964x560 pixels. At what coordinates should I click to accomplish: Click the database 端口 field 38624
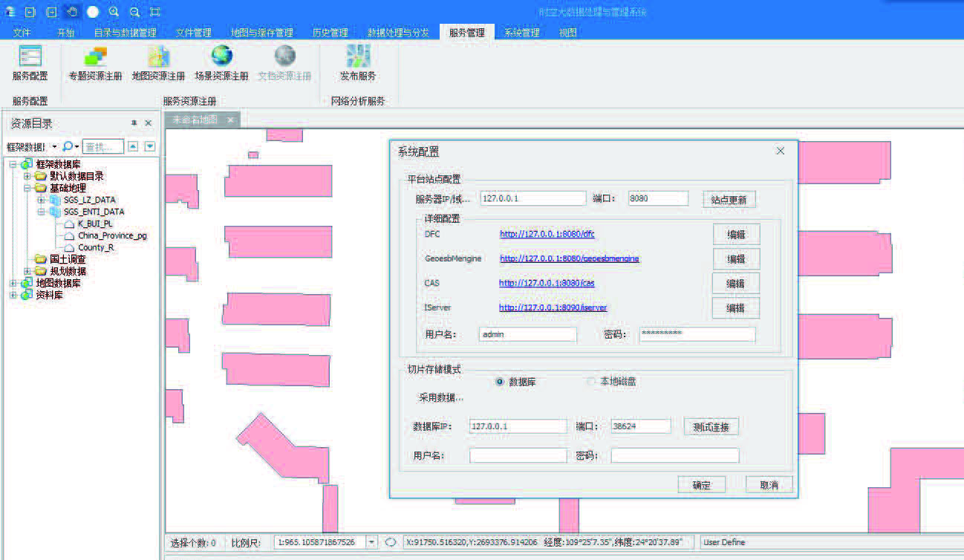click(x=640, y=426)
